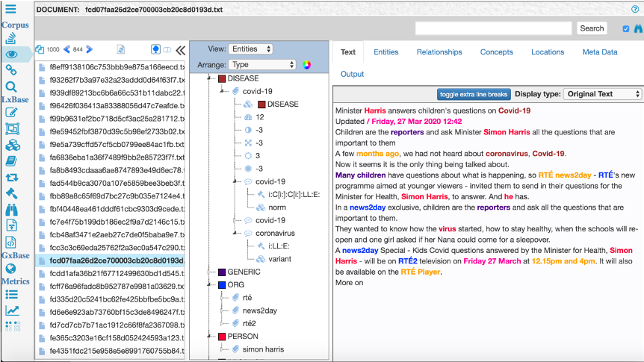Open the chain link icon in the sidebar
Image resolution: width=644 pixels, height=362 pixels.
click(11, 70)
